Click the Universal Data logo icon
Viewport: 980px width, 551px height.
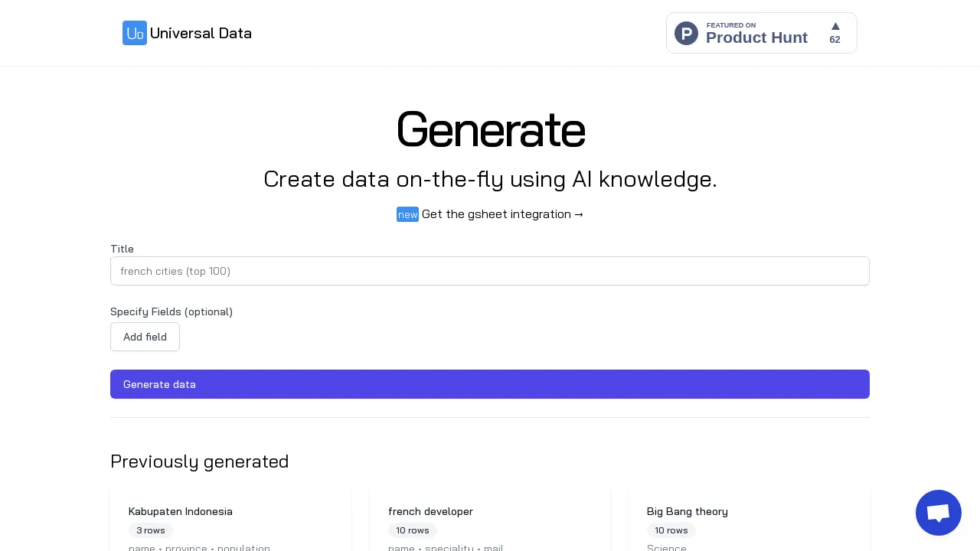click(x=135, y=33)
